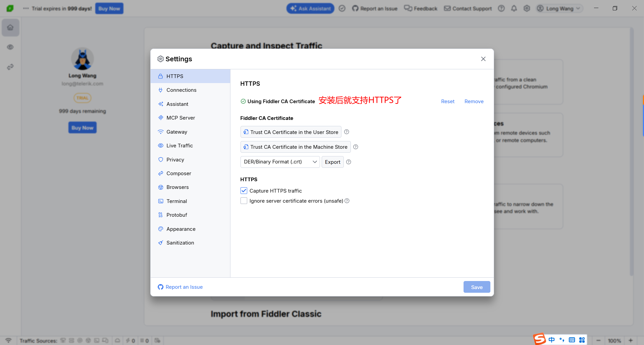Image resolution: width=644 pixels, height=345 pixels.
Task: Click Trust CA Certificate in the Machine Store
Action: [x=295, y=147]
